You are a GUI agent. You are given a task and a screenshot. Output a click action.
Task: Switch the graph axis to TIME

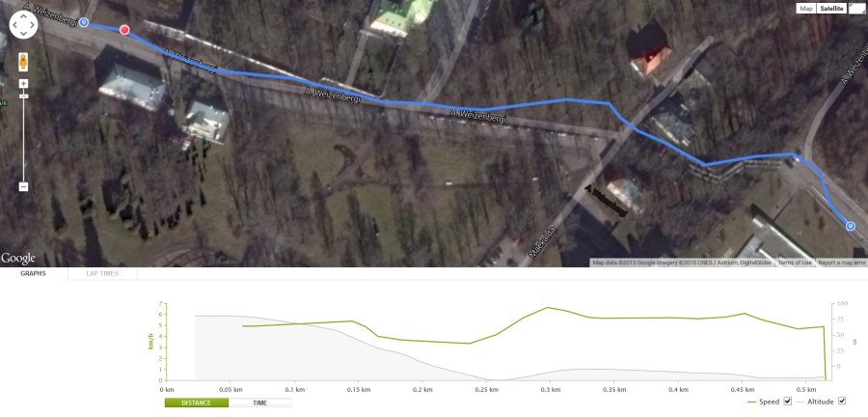pos(259,403)
